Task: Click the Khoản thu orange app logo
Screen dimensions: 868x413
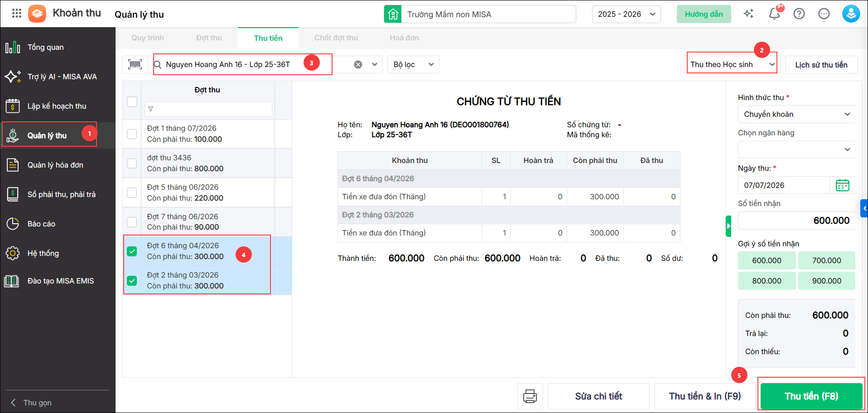Action: click(37, 14)
